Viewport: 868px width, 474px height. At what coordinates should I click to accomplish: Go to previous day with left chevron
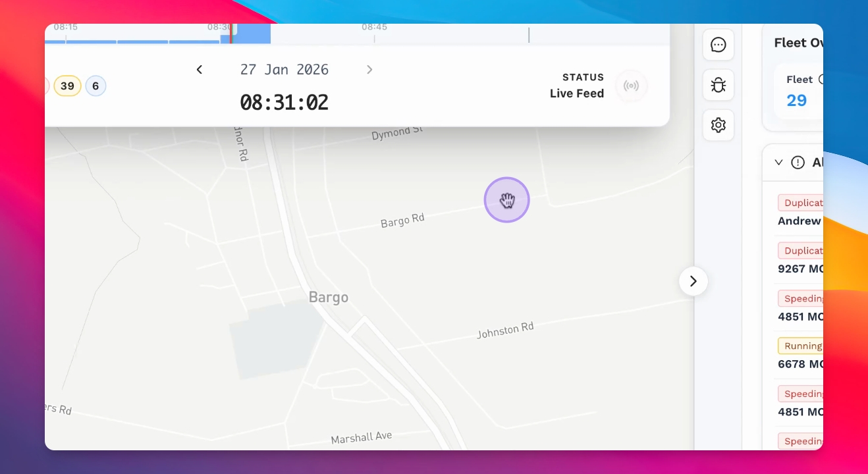point(200,70)
